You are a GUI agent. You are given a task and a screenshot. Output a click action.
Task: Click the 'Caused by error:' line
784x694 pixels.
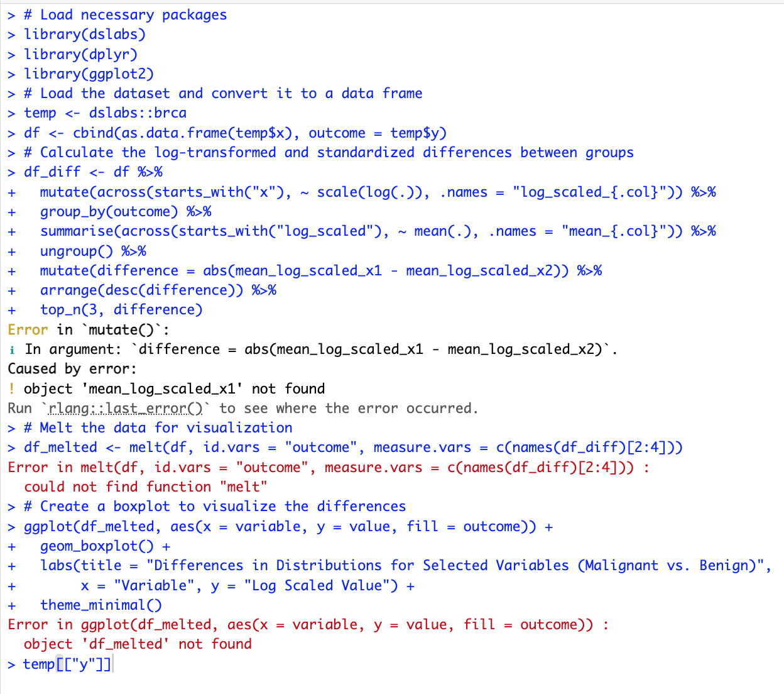[72, 368]
